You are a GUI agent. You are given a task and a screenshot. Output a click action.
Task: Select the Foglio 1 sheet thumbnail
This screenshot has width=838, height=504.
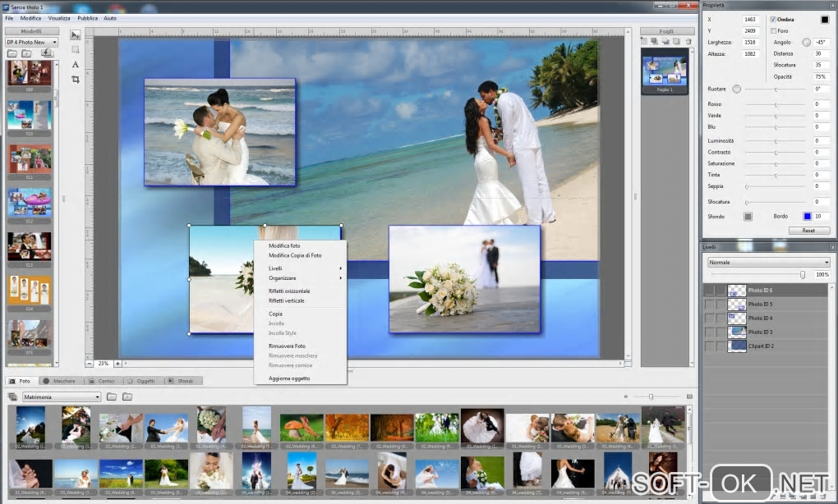click(x=665, y=71)
